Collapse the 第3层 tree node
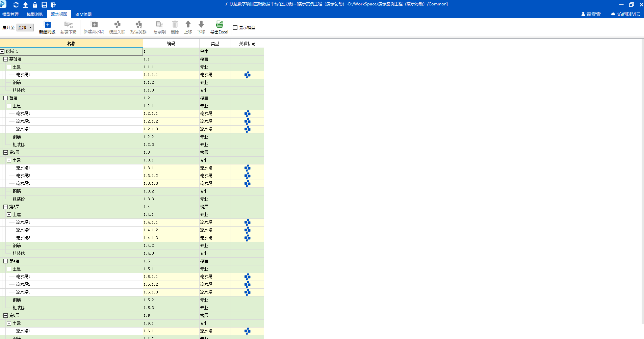 tap(5, 207)
